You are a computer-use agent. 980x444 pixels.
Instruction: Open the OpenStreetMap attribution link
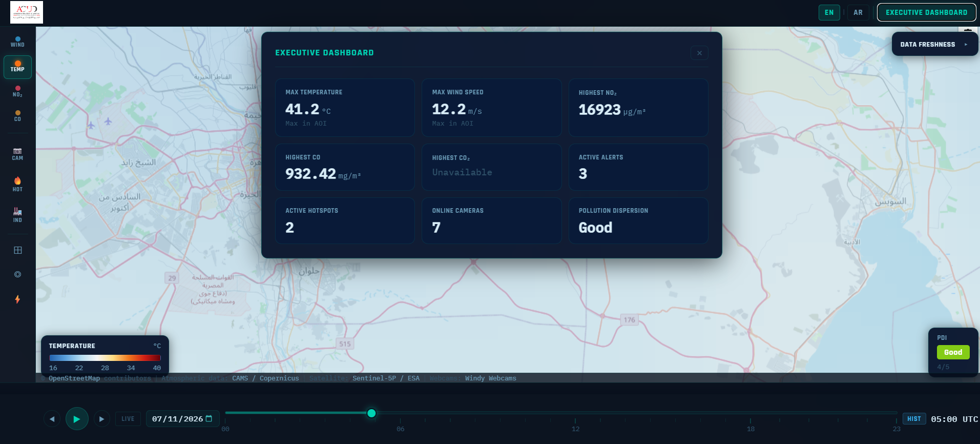tap(74, 378)
